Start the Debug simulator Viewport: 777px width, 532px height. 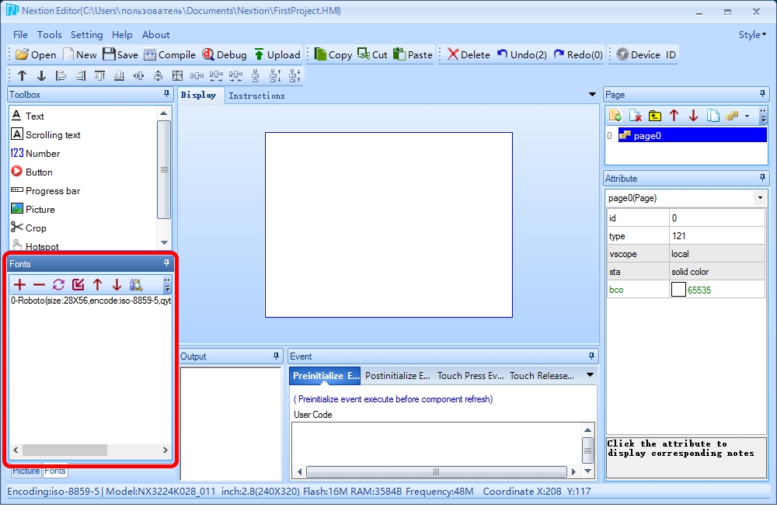point(225,54)
